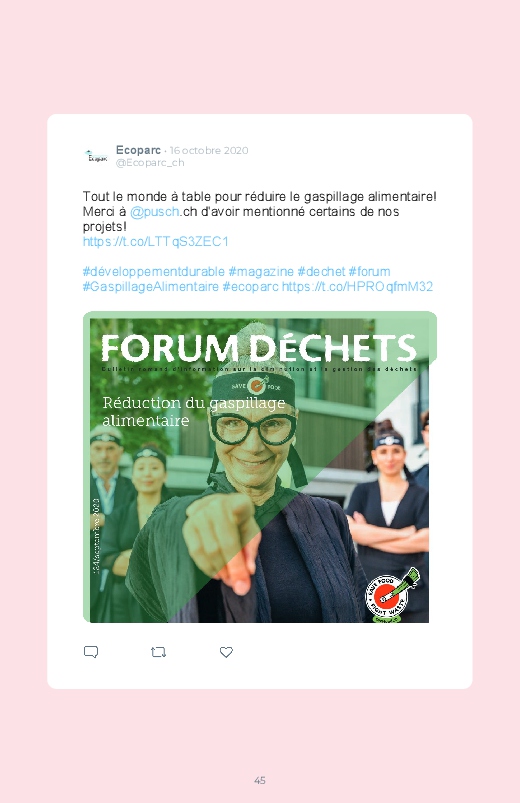Follow the t.co/HPROqfmM32 link
The width and height of the screenshot is (520, 803).
pyautogui.click(x=358, y=287)
